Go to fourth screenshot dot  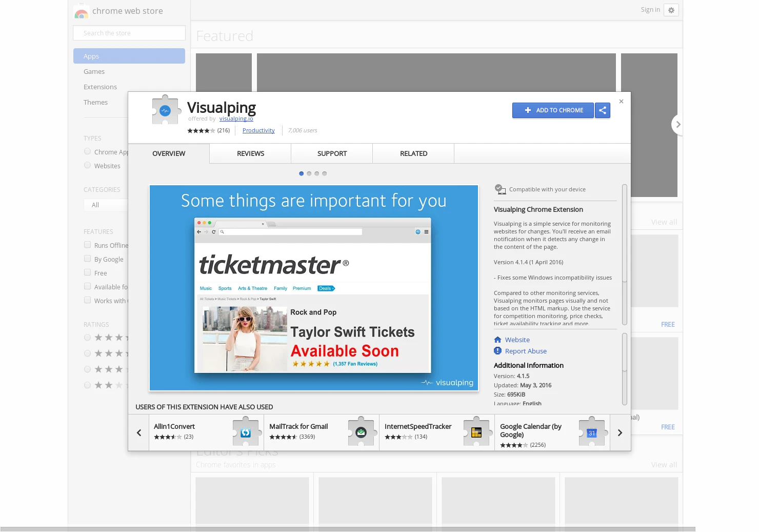pos(324,173)
